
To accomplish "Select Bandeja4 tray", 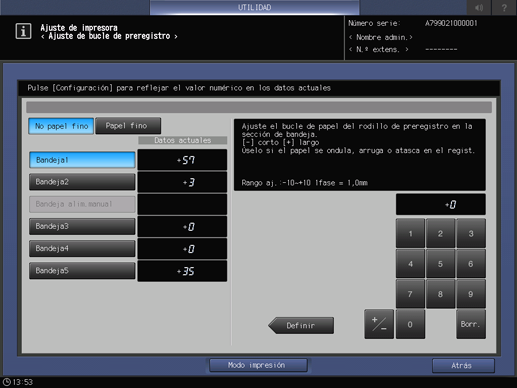I will coord(82,249).
